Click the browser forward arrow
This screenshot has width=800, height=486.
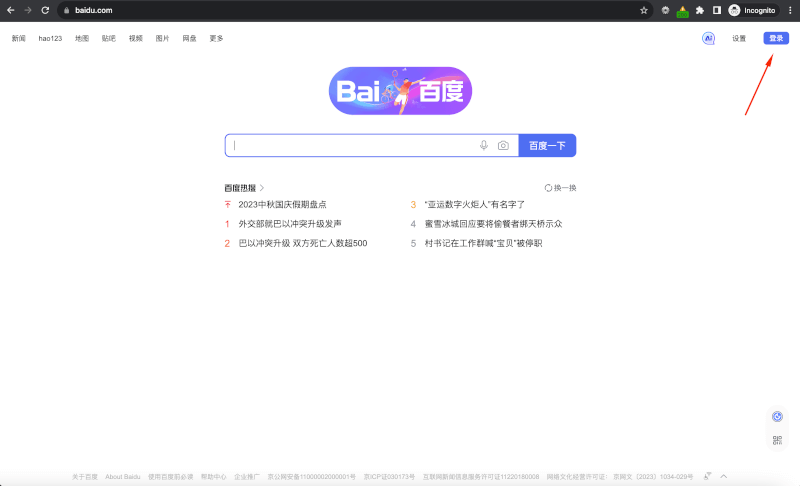[x=28, y=10]
